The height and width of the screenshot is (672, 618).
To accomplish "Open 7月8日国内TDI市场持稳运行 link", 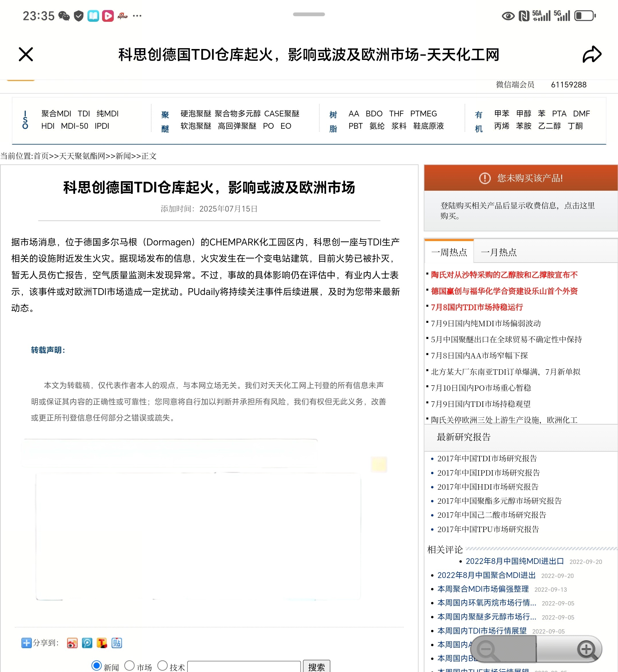I will pos(477,307).
